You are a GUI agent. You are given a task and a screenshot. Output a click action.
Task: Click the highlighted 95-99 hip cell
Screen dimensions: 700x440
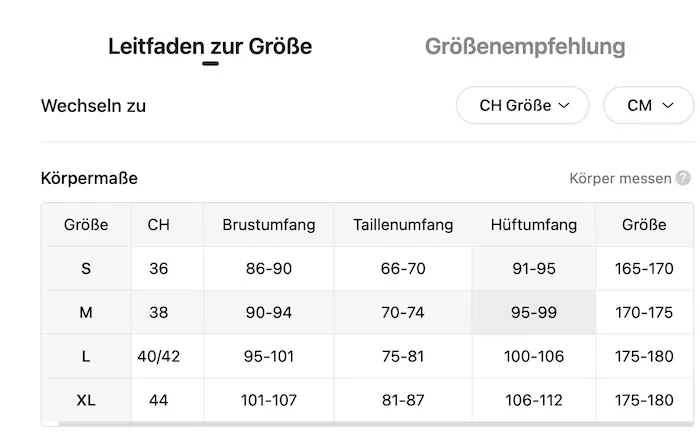pos(534,312)
